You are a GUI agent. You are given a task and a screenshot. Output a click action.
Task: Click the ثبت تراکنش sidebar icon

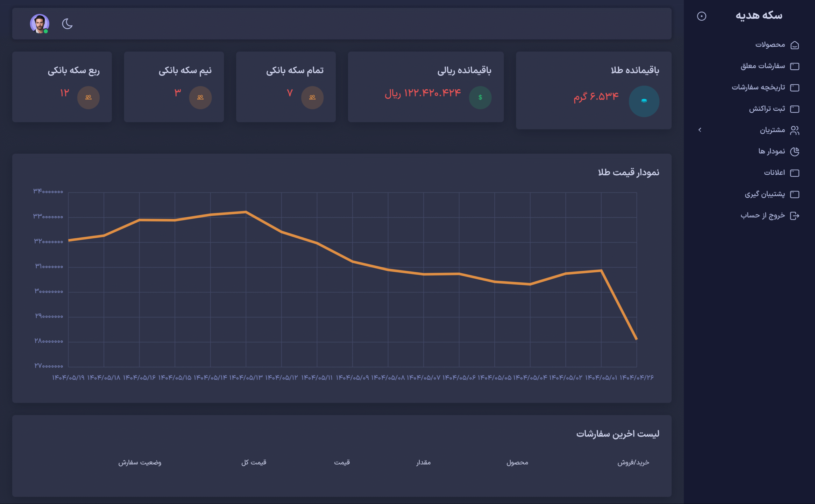[795, 109]
